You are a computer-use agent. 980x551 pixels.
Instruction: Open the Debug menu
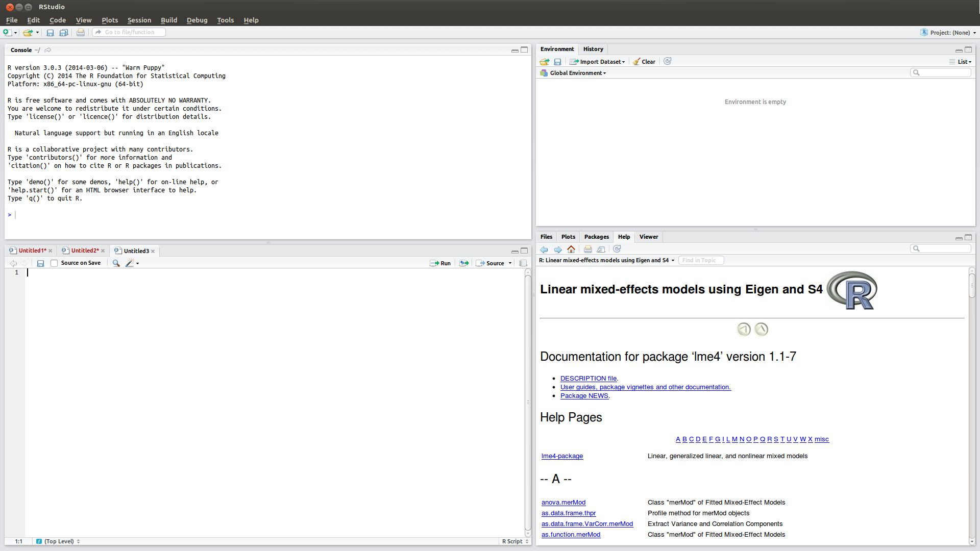pos(197,20)
